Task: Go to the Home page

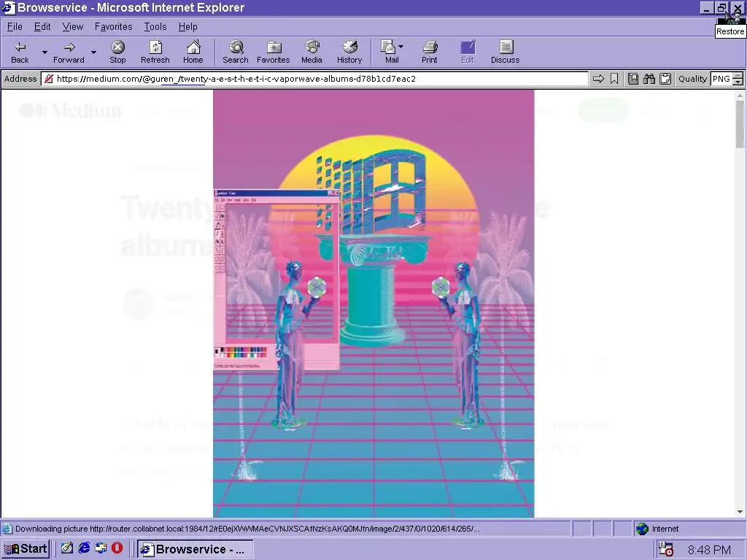Action: point(193,52)
